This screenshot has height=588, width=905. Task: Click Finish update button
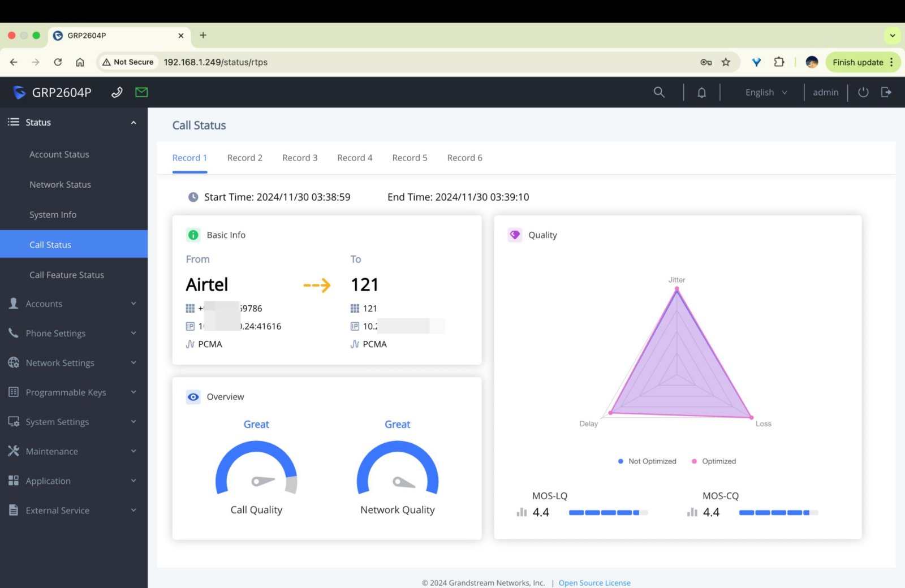(857, 62)
